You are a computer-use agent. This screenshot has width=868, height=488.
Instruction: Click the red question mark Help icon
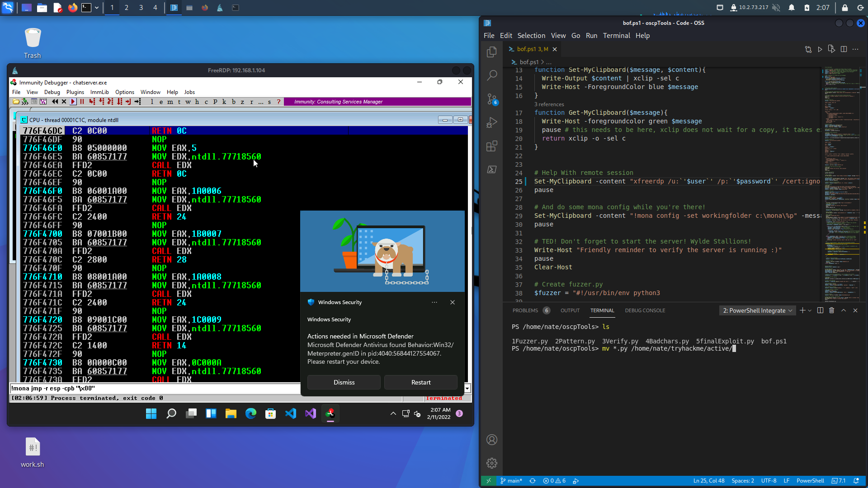click(278, 102)
